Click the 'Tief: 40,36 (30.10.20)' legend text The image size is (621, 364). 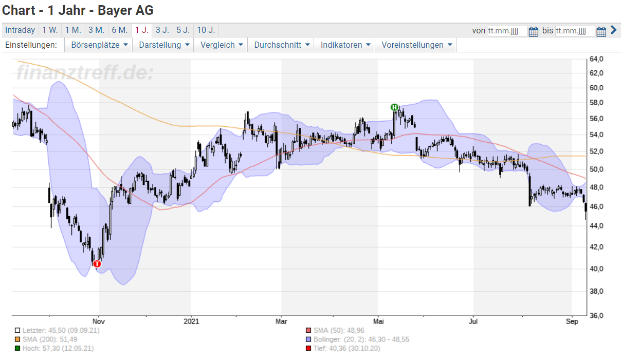click(347, 349)
